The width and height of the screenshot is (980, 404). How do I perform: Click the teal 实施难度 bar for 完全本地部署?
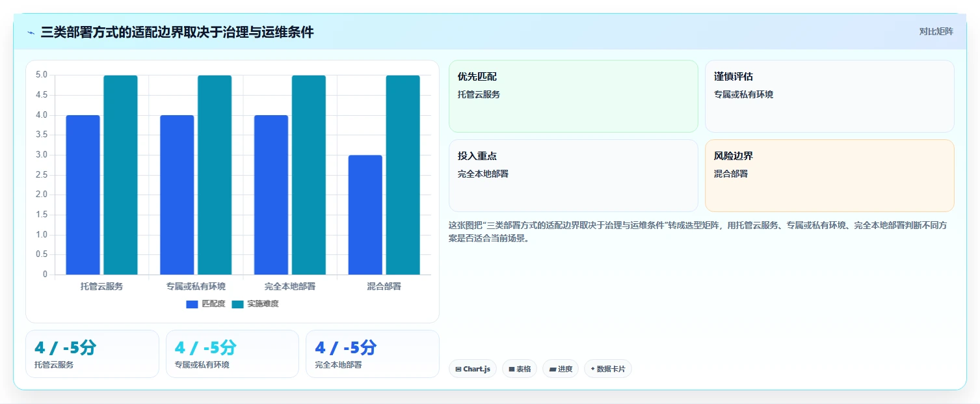point(309,175)
